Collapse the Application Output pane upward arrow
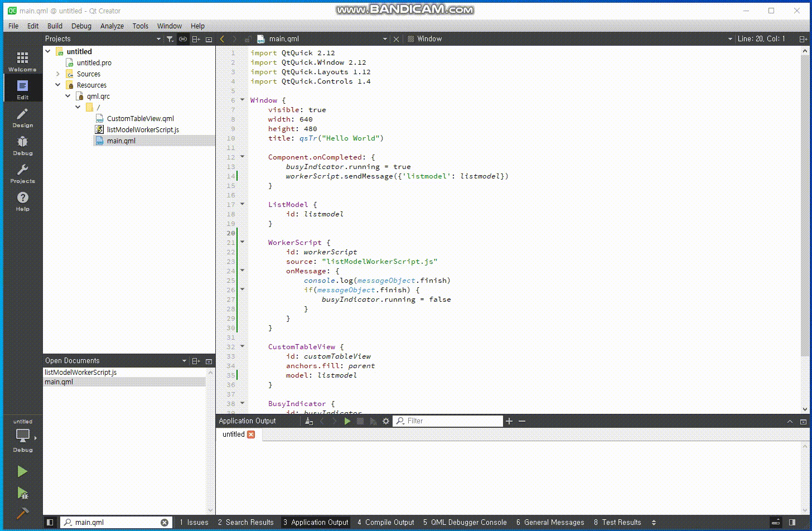The width and height of the screenshot is (812, 531). (790, 422)
